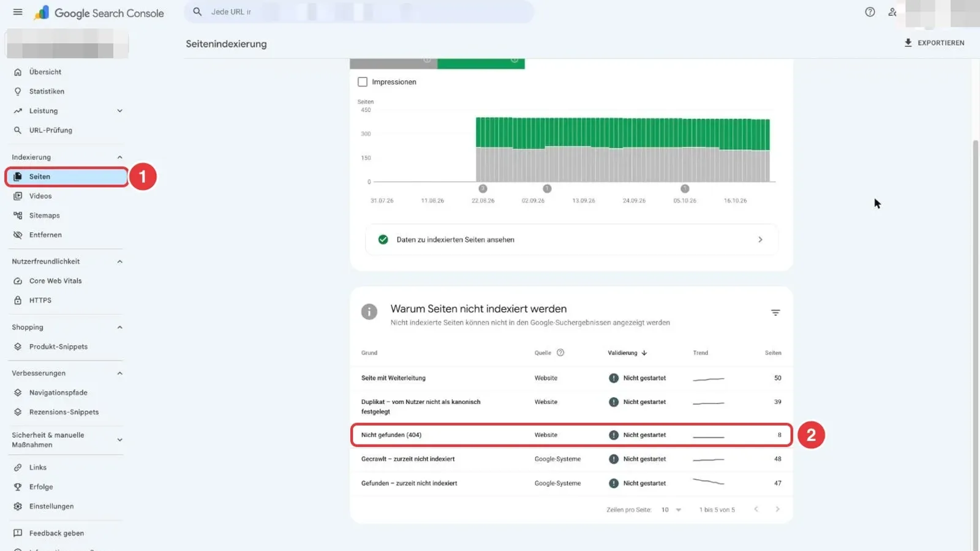Select Seiten under Indexierung

tap(66, 176)
